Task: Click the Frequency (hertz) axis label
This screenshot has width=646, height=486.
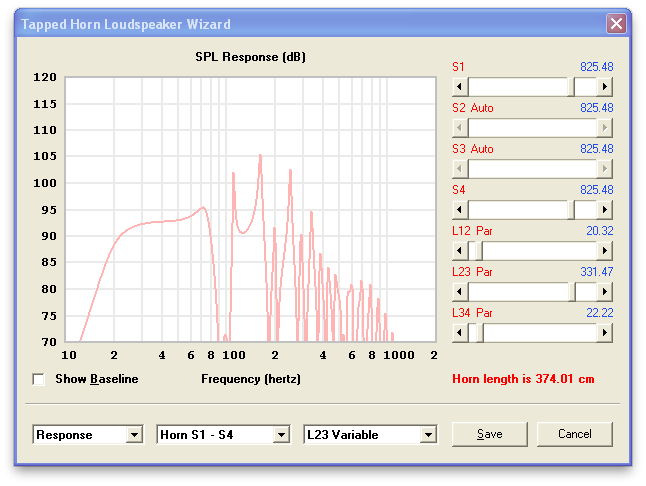Action: click(251, 379)
